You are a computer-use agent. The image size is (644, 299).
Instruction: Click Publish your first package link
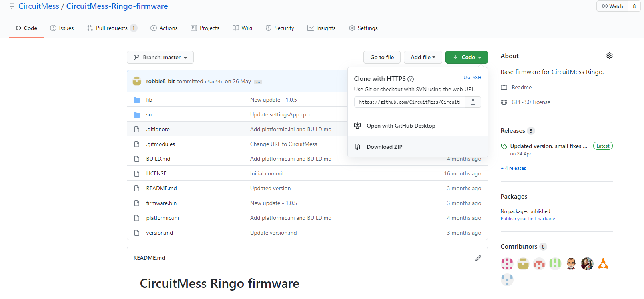tap(528, 219)
